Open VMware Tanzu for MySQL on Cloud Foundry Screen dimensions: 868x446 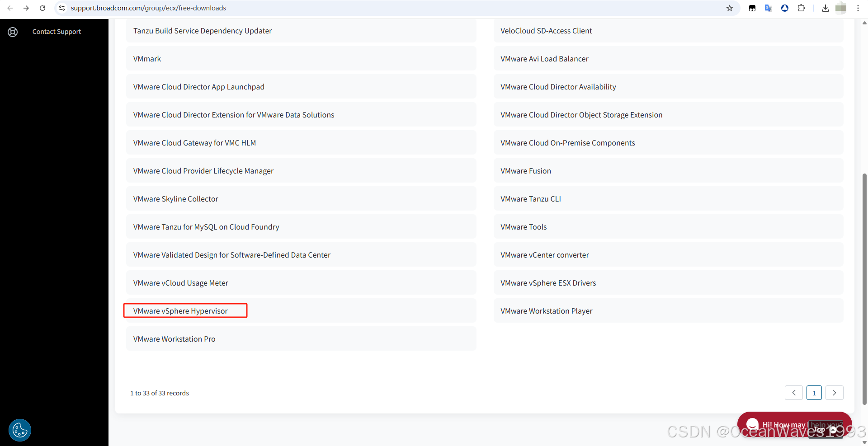tap(301, 227)
